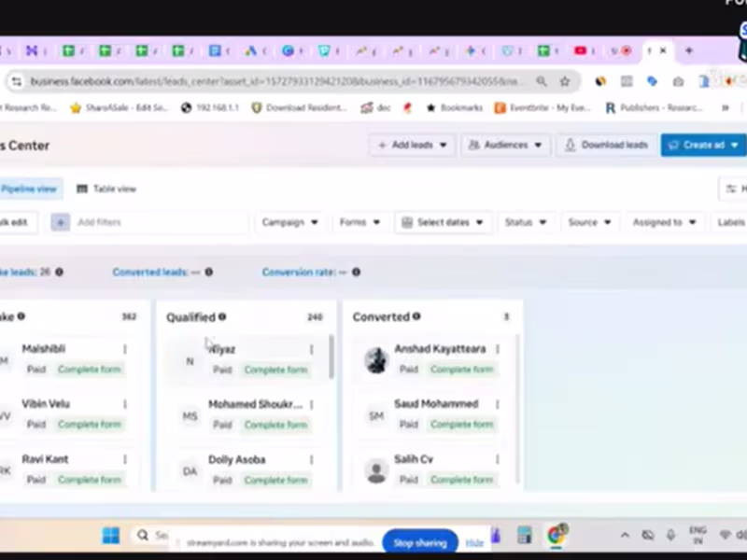Open the Assigned to dropdown
The height and width of the screenshot is (560, 747).
click(x=663, y=222)
